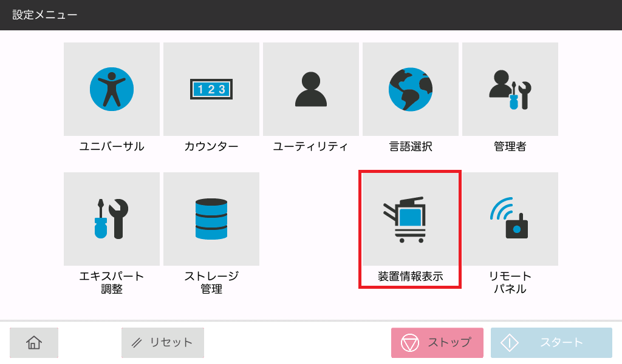Click the 設定メニュー title in header

click(45, 15)
